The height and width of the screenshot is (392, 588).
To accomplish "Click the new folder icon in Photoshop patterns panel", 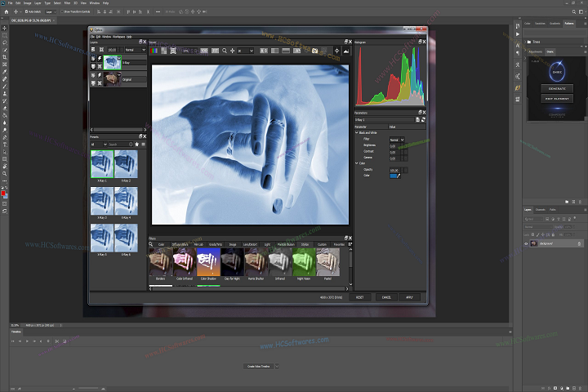I will click(x=567, y=202).
